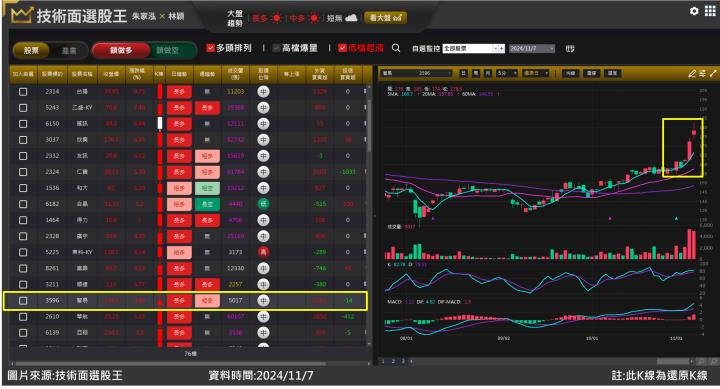Image resolution: width=720 pixels, height=389 pixels.
Task: Click the 長多 daily trend badge in row 5243
Action: [179, 108]
